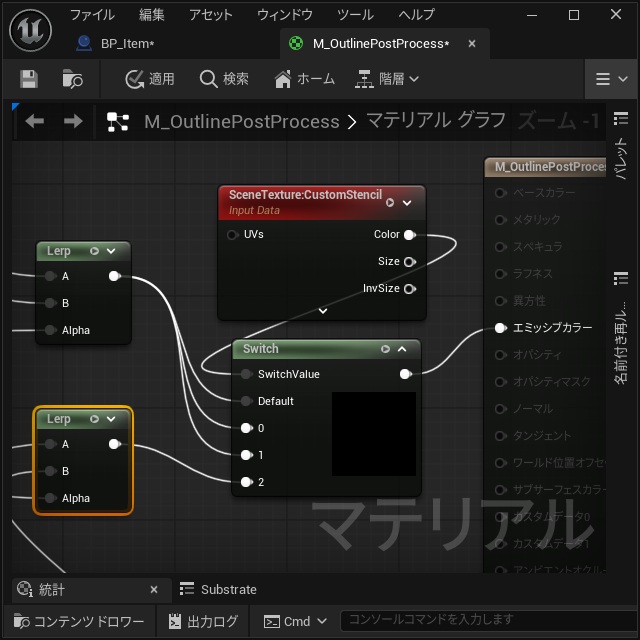Close the M_OutlinePostProcess tab
Screen dimensions: 640x640
472,43
